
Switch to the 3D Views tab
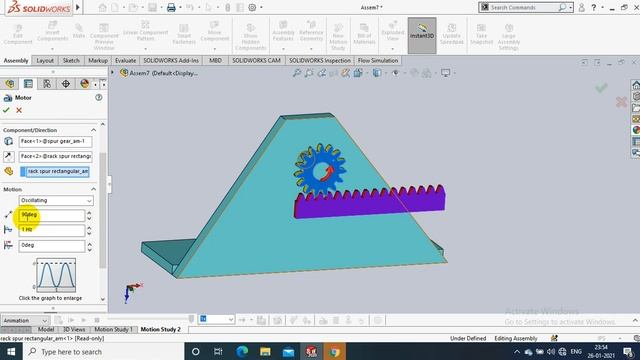74,329
